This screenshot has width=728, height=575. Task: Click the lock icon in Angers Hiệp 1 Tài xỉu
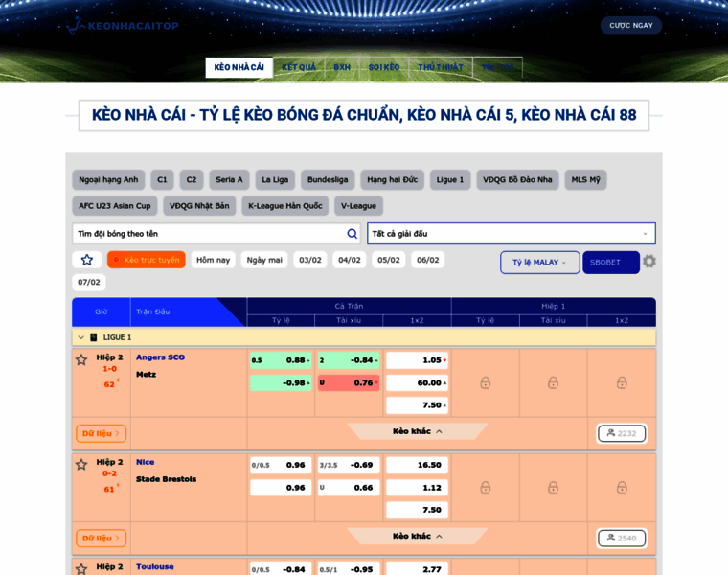tap(553, 382)
